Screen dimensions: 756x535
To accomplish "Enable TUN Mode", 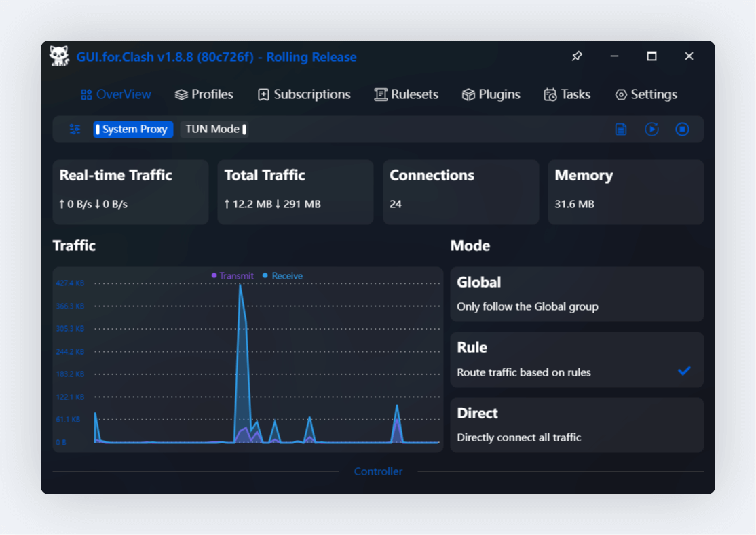I will pyautogui.click(x=214, y=129).
